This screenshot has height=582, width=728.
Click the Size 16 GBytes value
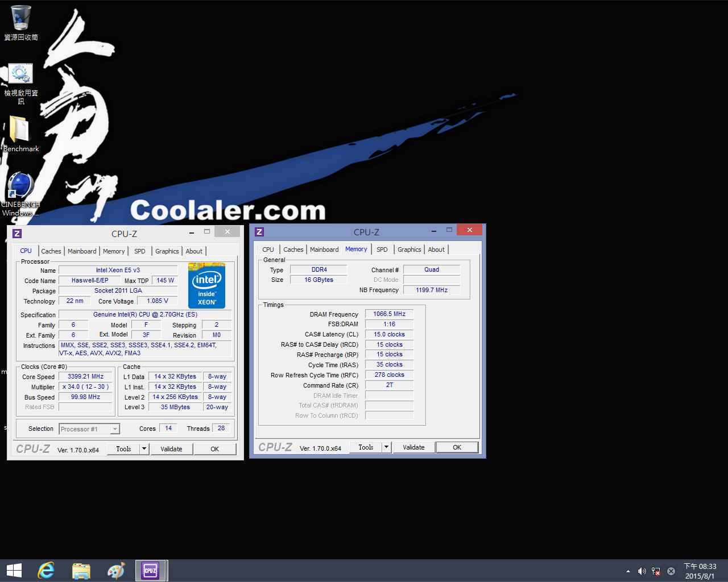(x=318, y=280)
